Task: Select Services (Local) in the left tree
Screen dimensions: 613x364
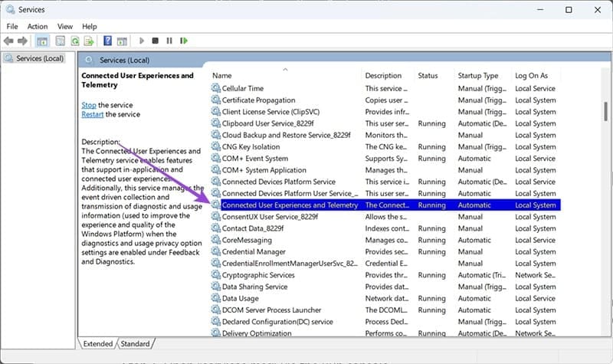Action: pyautogui.click(x=39, y=58)
